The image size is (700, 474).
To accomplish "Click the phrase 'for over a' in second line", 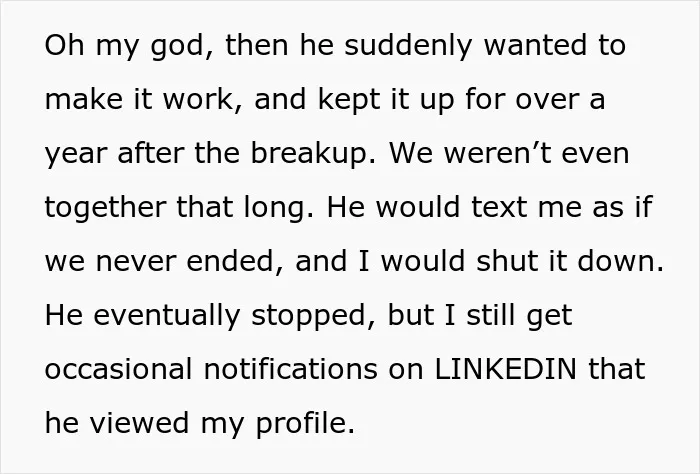I will click(x=535, y=99).
